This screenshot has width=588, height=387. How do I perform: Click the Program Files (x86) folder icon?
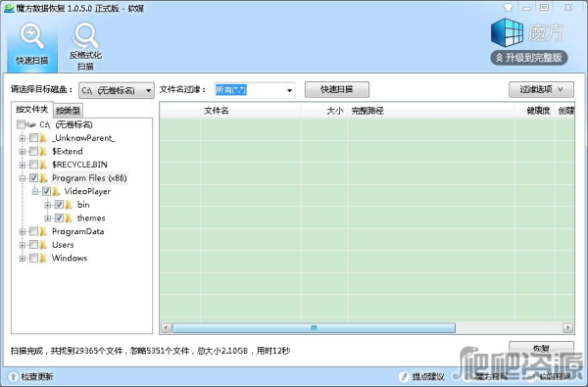(x=44, y=178)
